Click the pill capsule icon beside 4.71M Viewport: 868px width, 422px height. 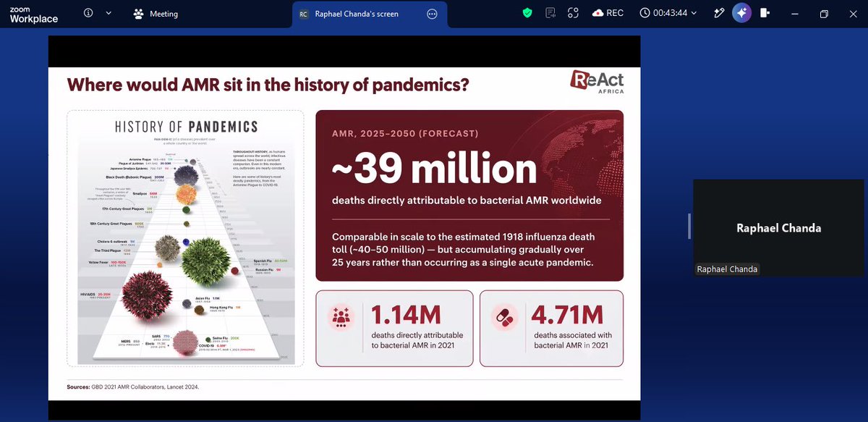point(503,318)
